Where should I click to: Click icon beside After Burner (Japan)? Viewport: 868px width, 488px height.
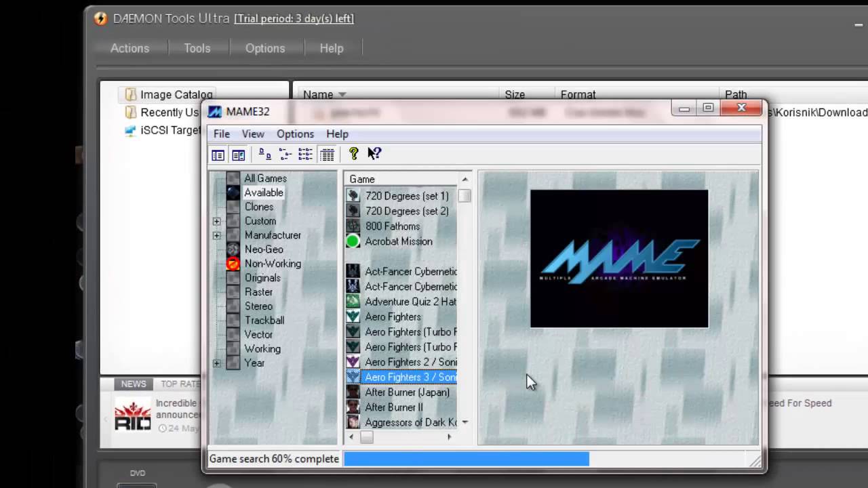coord(353,392)
